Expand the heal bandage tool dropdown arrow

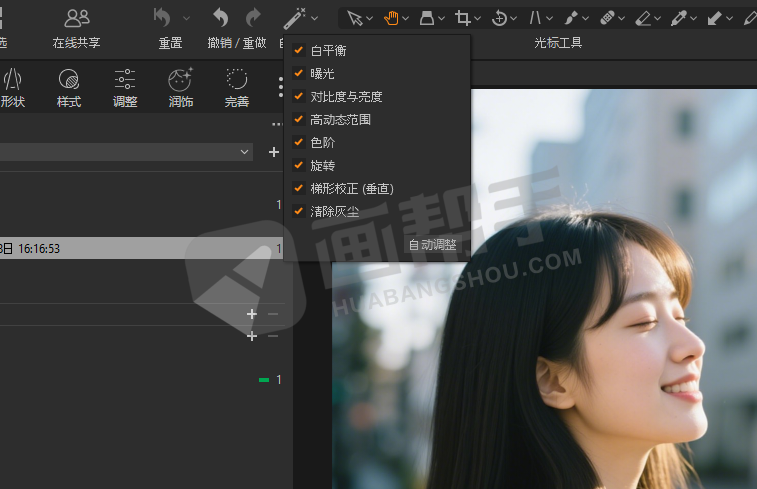(622, 19)
